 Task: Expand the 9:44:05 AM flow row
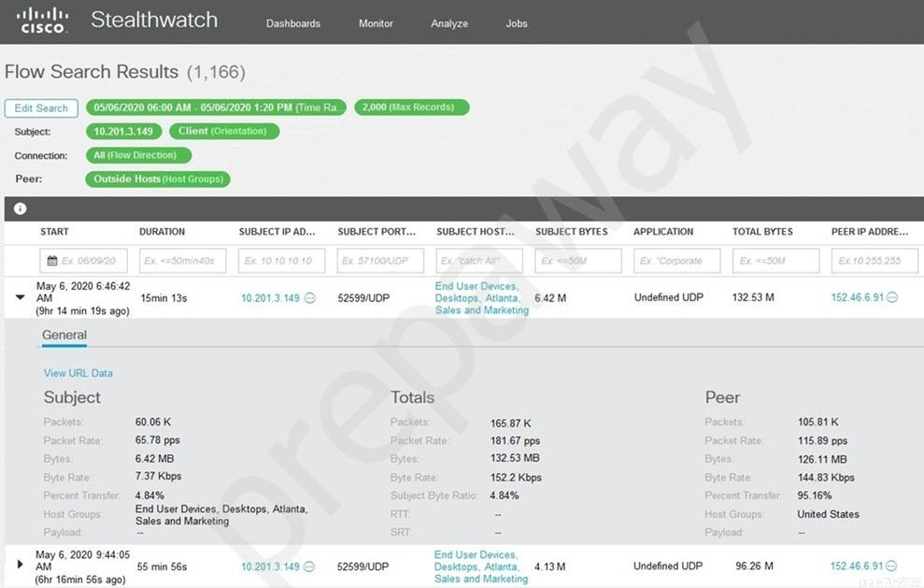pos(21,565)
